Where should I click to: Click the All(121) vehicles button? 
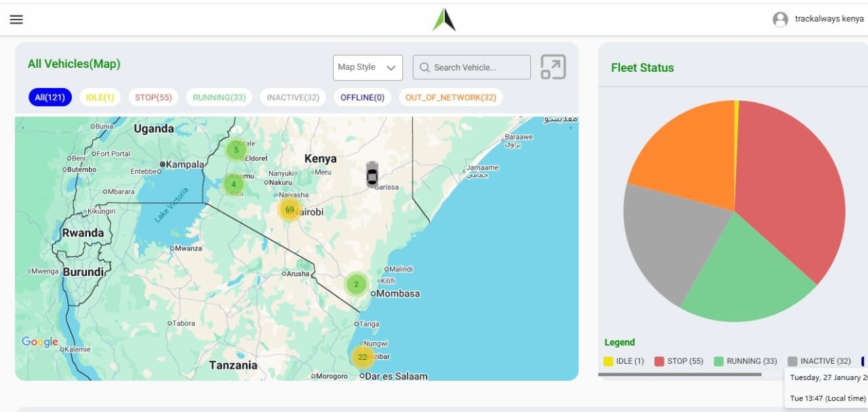click(x=50, y=97)
